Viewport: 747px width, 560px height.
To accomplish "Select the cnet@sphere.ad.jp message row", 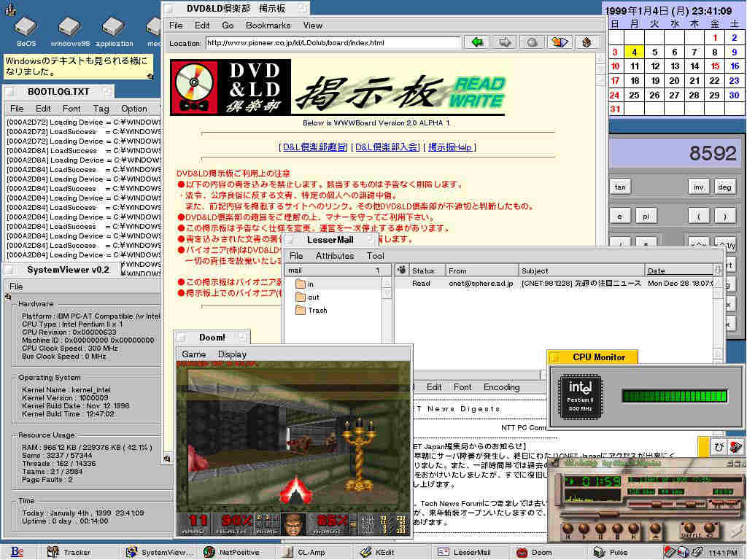I will point(555,284).
